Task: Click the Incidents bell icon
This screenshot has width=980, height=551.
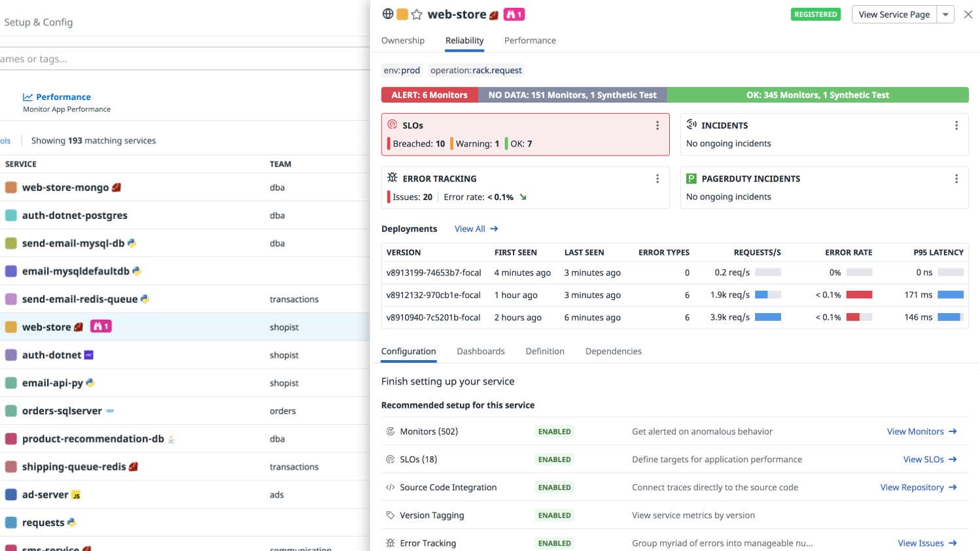Action: [691, 125]
